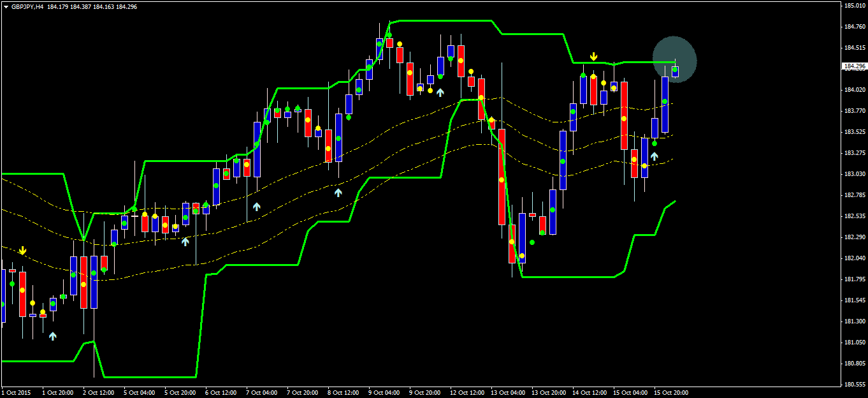Click the 181.300 price axis label
This screenshot has width=868, height=398.
pyautogui.click(x=855, y=321)
